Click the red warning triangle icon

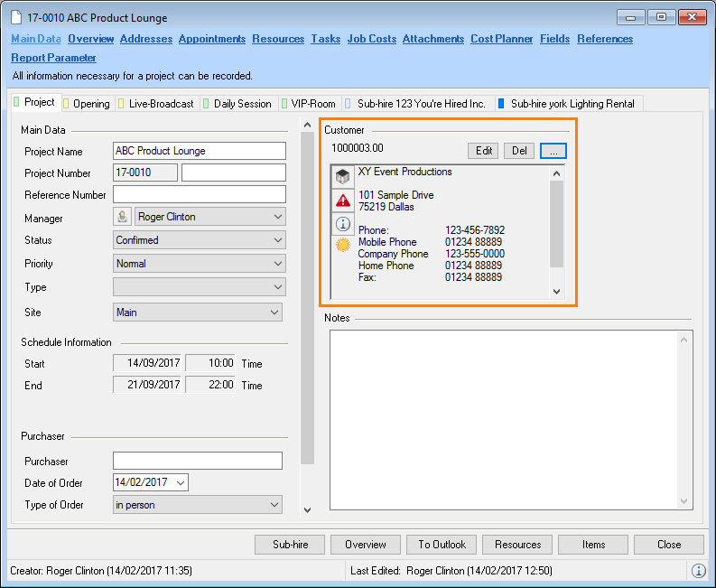point(343,201)
